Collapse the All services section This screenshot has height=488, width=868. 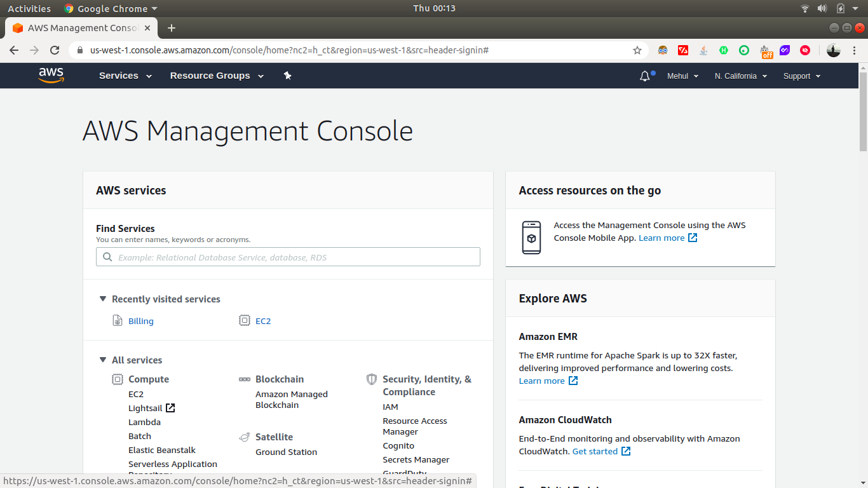[103, 360]
